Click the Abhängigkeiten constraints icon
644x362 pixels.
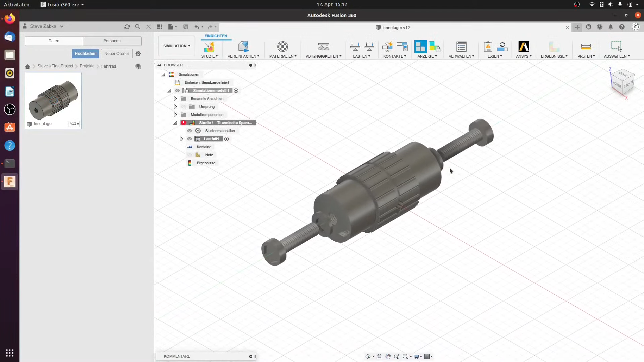coord(323,47)
